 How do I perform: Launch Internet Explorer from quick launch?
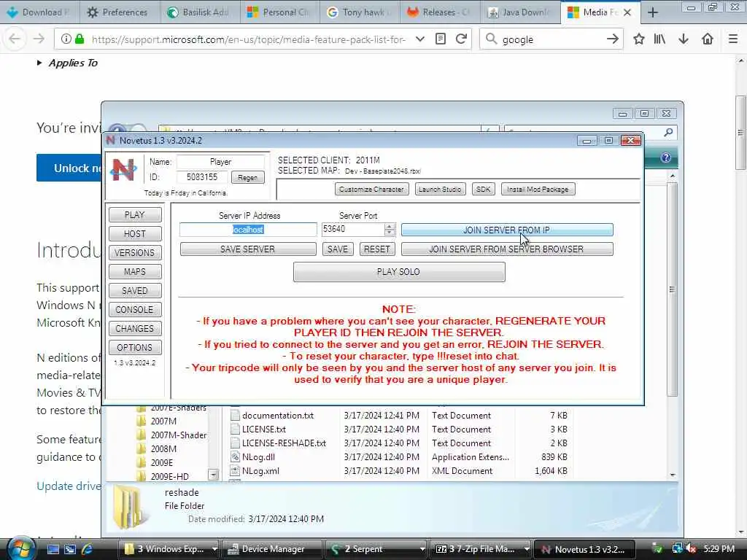[88, 549]
